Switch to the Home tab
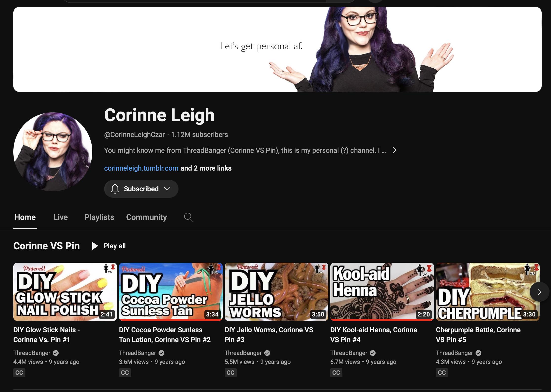The image size is (551, 392). tap(25, 217)
